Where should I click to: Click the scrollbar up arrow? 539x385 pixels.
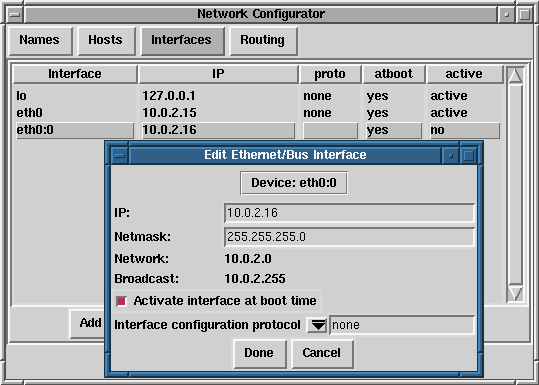tap(515, 75)
